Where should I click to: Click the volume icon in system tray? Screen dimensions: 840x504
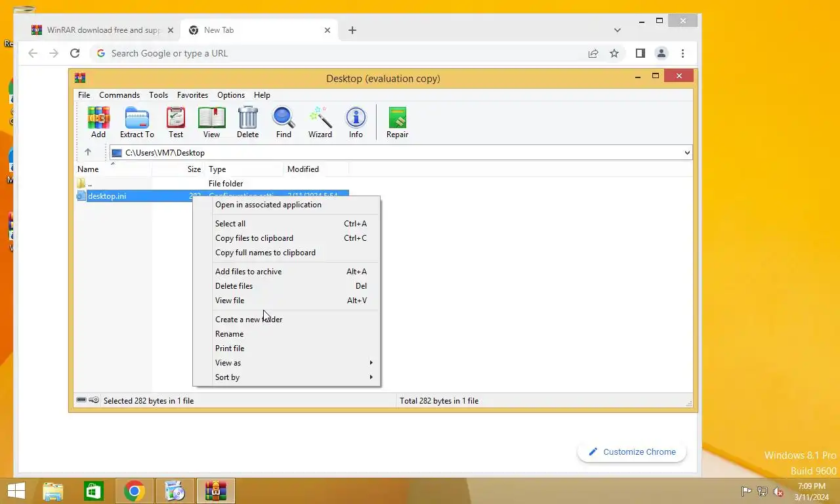pyautogui.click(x=778, y=491)
